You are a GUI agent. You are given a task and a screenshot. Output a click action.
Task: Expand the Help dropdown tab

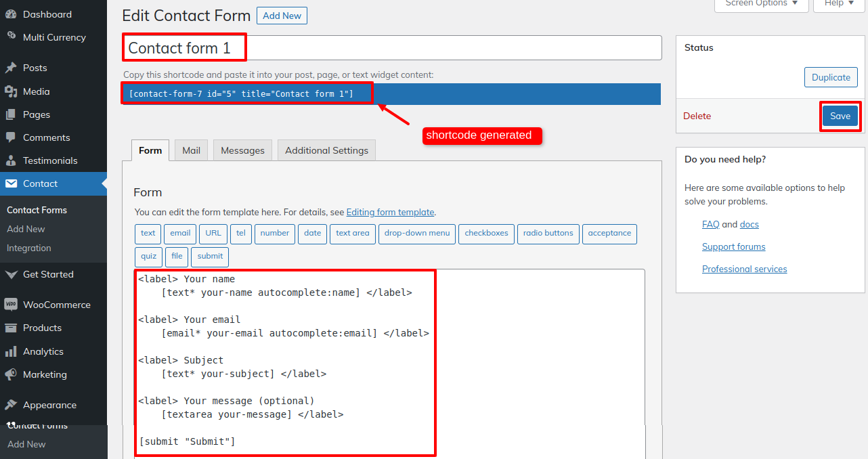click(839, 3)
